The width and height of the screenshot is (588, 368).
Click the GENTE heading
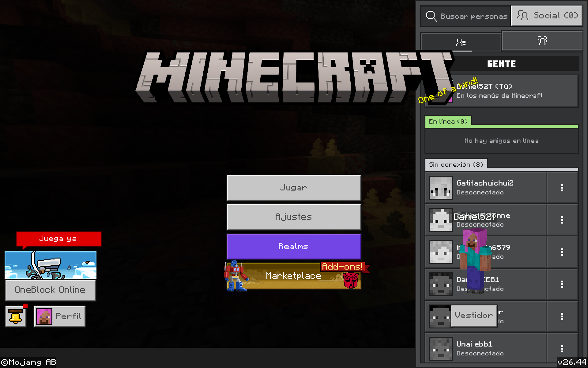[501, 64]
